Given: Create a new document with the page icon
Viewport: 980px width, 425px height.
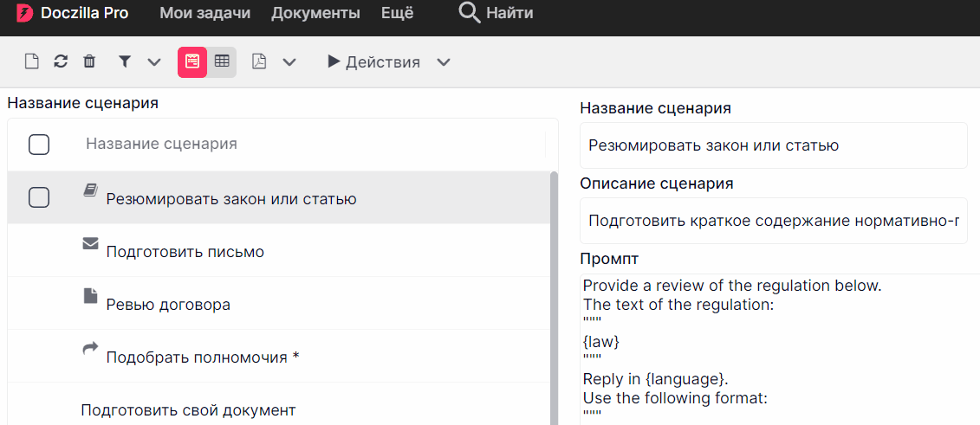Looking at the screenshot, I should 31,61.
